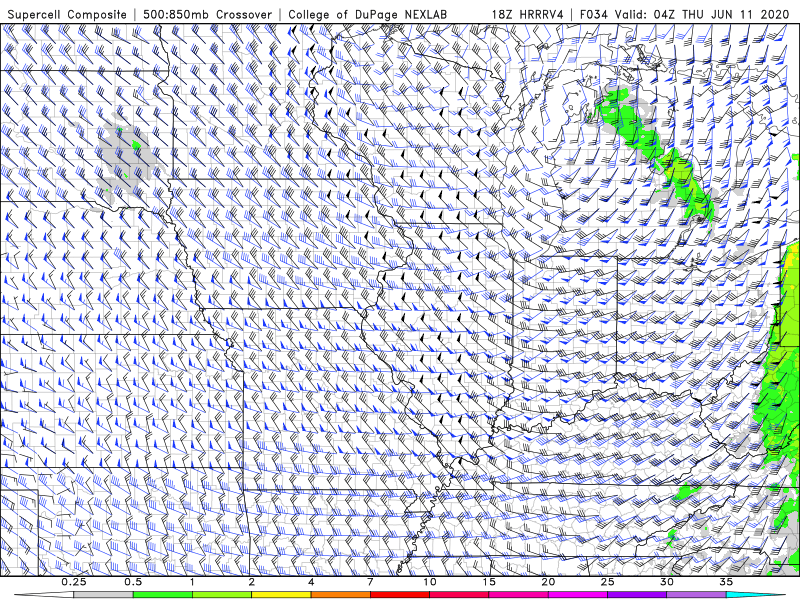Screen dimensions: 800x600
Task: Click the legend value 2
Action: coord(252,582)
